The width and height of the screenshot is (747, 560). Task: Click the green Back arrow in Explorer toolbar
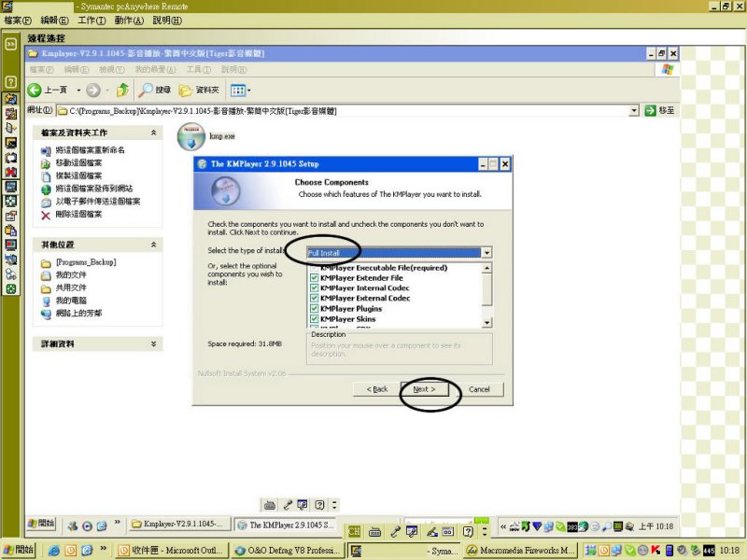coord(35,90)
